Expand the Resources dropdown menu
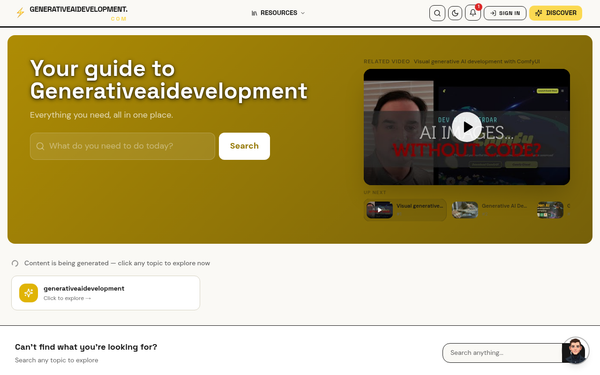600x375 pixels. pos(278,13)
